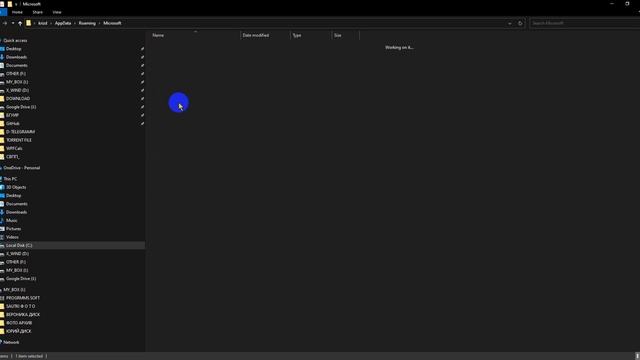Open Google Drive under Quick access
Screen dimensions: 640x360
pos(21,107)
